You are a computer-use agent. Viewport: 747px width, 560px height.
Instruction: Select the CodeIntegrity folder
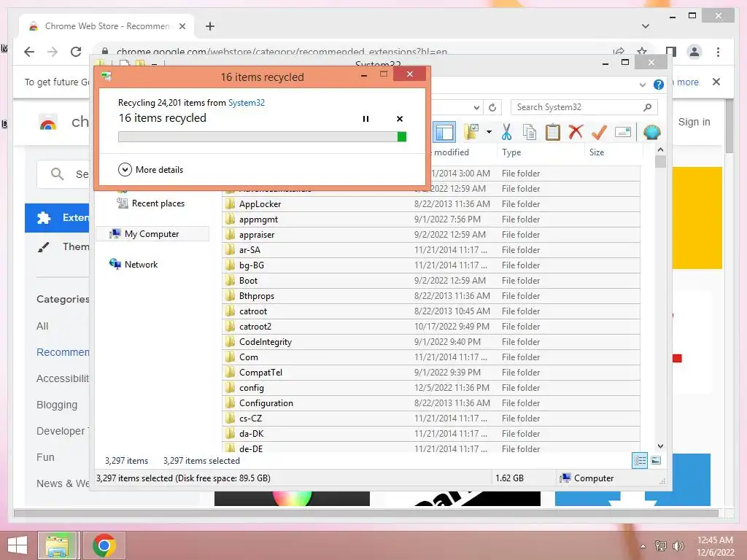pyautogui.click(x=430, y=342)
